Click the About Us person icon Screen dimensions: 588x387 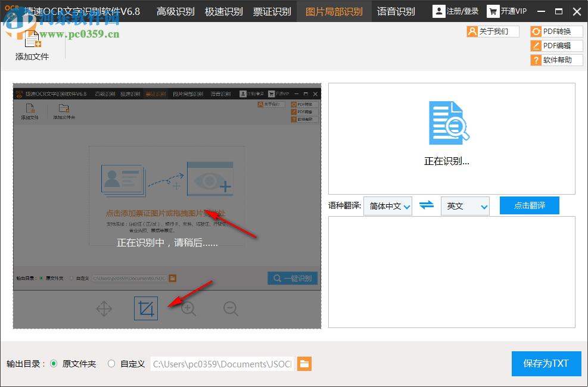click(472, 32)
